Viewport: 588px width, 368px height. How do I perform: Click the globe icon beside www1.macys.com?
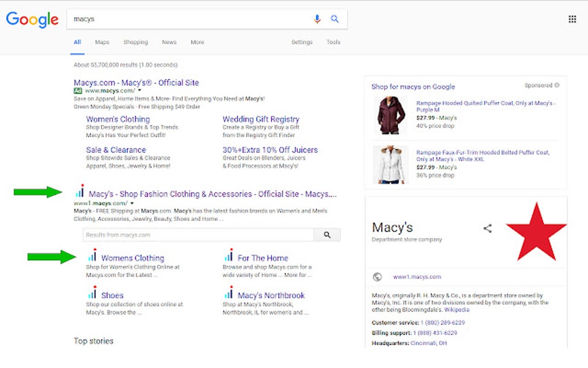pos(377,277)
